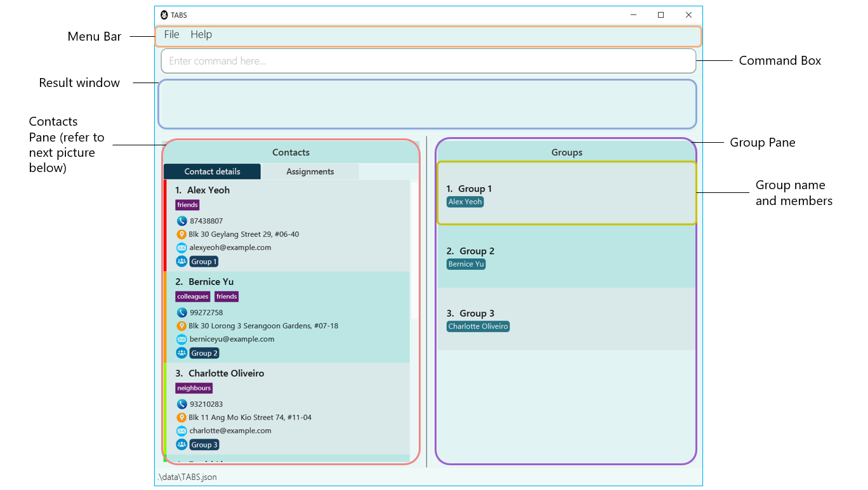The width and height of the screenshot is (868, 490).
Task: Click the group icon under Alex Yeoh
Action: tap(181, 261)
